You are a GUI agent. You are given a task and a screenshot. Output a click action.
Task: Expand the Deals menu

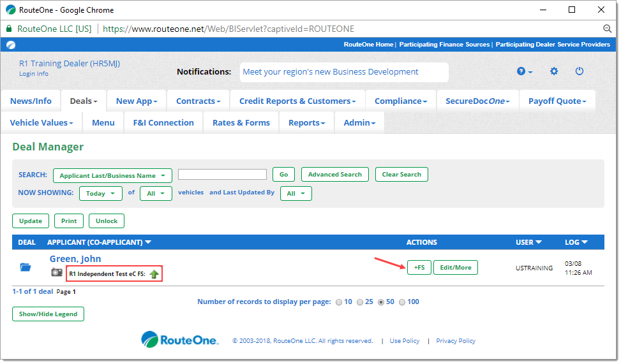coord(84,101)
